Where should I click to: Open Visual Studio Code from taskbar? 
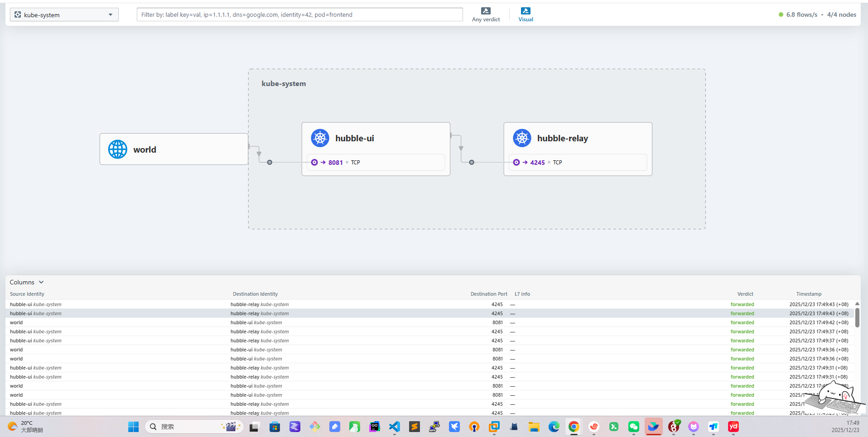395,427
